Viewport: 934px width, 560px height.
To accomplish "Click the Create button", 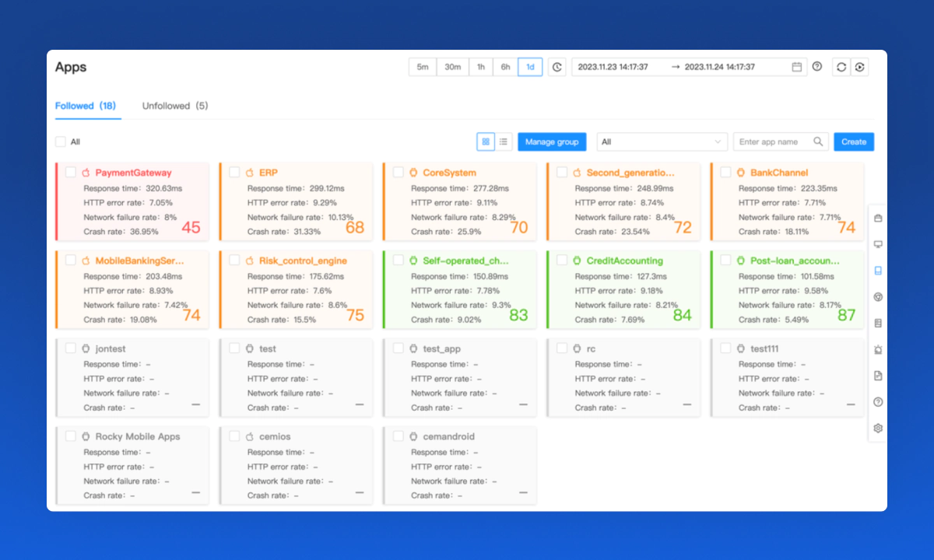I will [854, 142].
